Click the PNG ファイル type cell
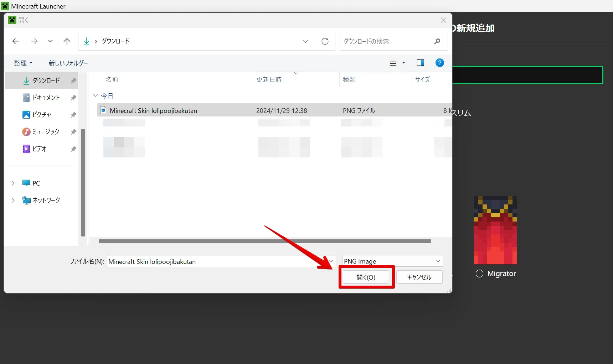 [359, 110]
